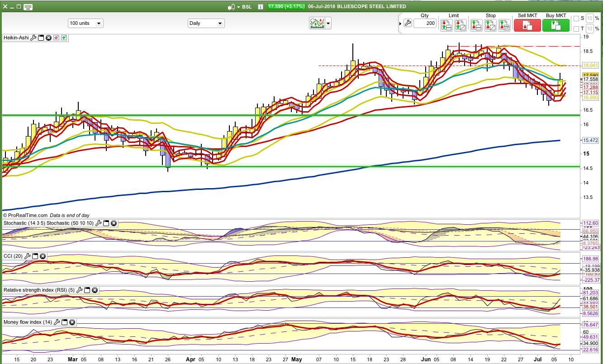Open trading settings wrench beside Qty
The height and width of the screenshot is (364, 603).
click(408, 24)
